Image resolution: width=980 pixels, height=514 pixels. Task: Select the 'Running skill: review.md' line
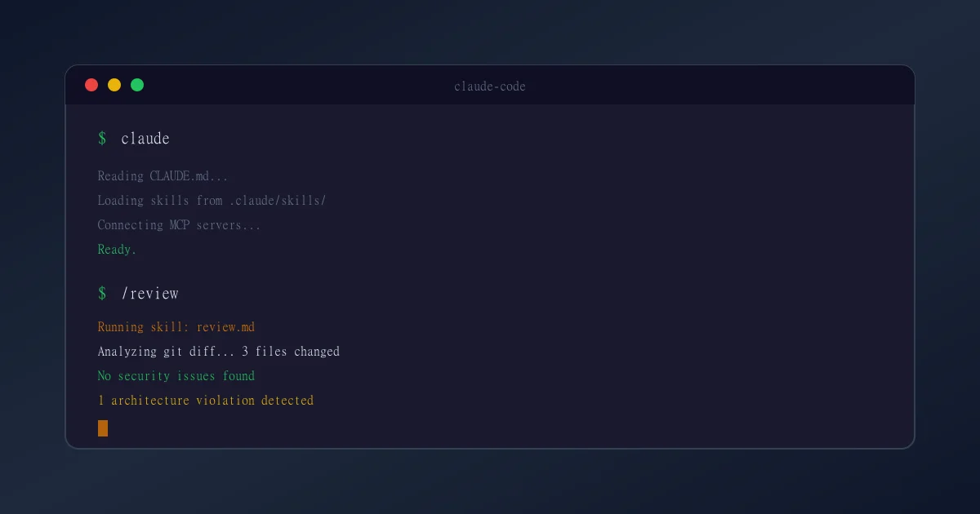(176, 326)
